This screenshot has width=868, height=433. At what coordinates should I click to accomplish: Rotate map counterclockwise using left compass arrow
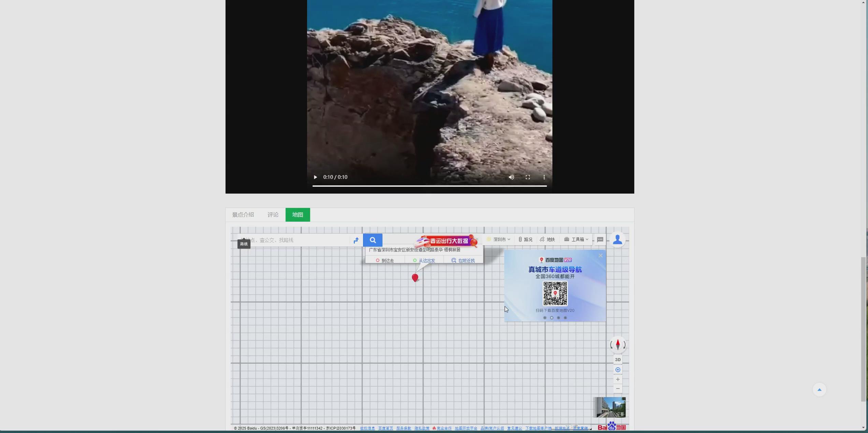612,345
